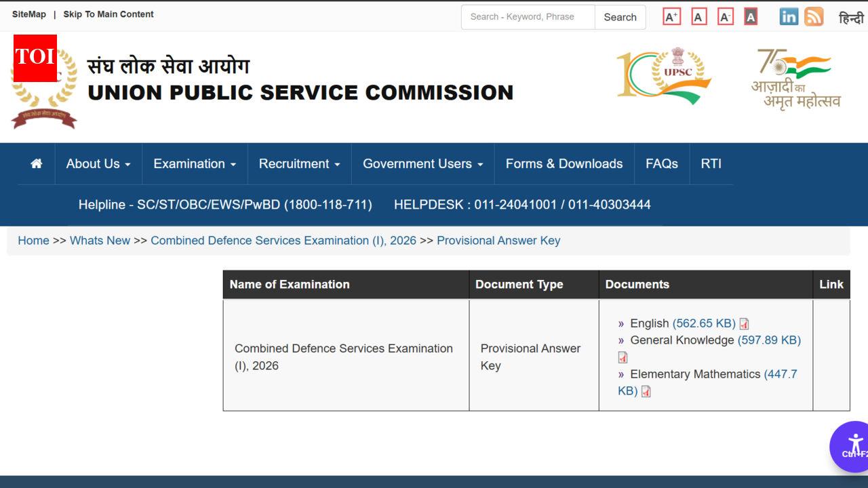The width and height of the screenshot is (868, 488).
Task: Click the home icon in navigation bar
Action: point(36,163)
